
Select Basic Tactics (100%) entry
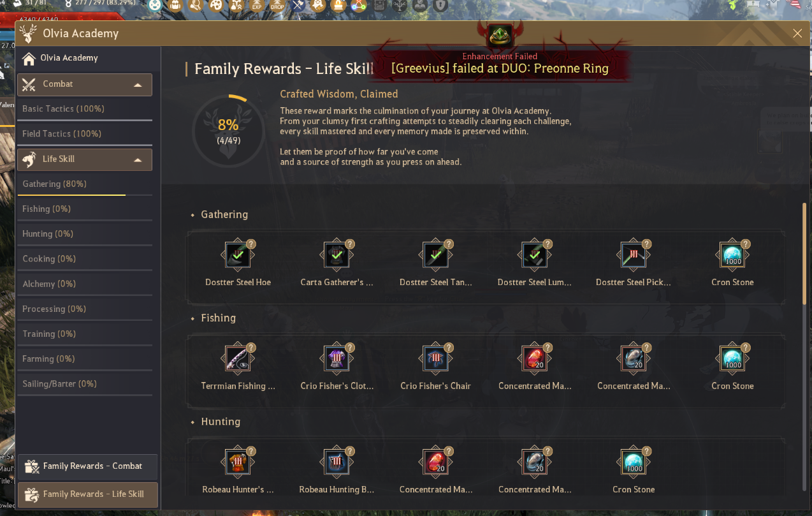[85, 109]
